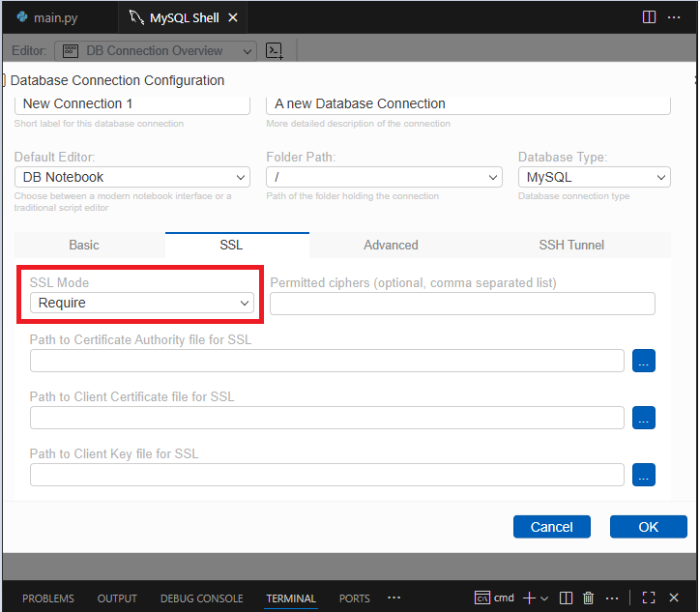700x612 pixels.
Task: Browse for the Client Certificate file
Action: [x=643, y=418]
